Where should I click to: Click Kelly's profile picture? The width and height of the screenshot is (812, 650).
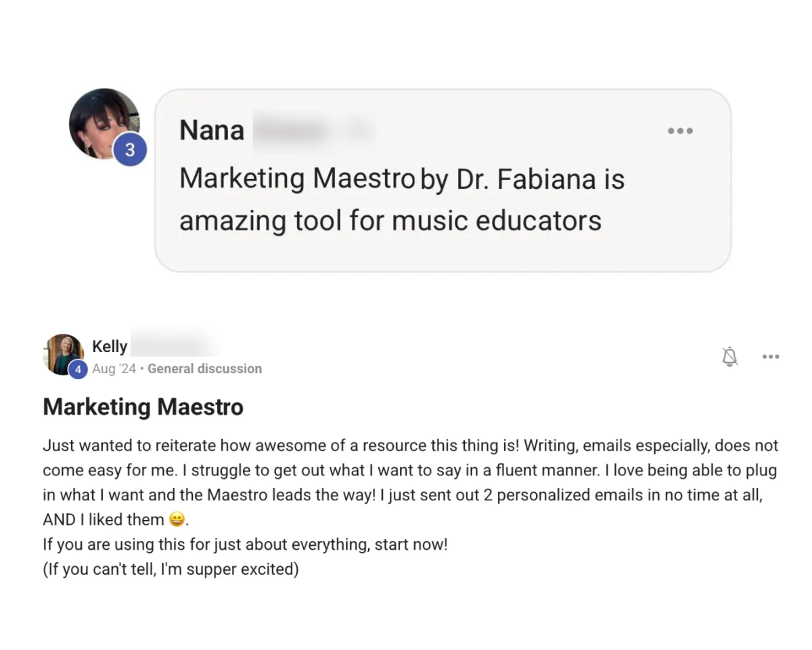pos(63,351)
